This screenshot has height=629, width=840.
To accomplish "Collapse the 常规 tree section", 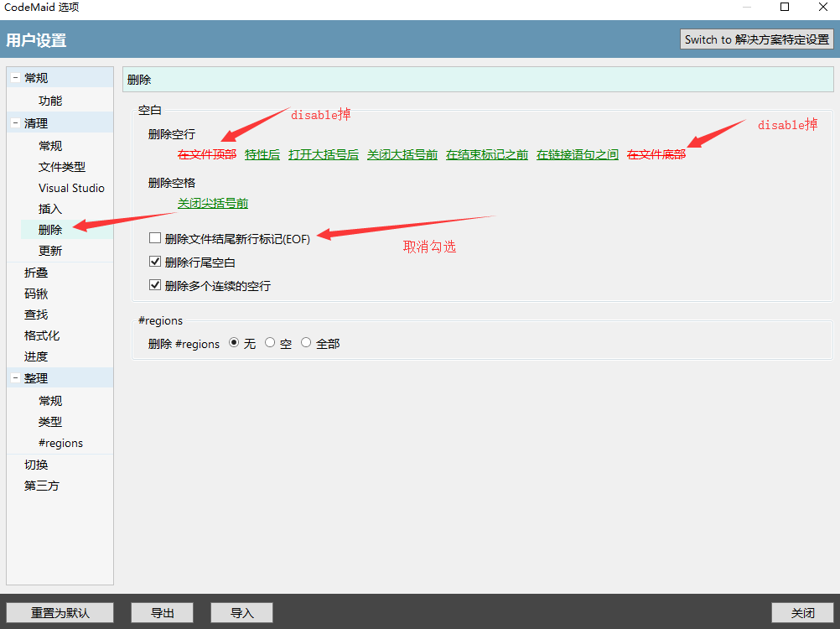I will coord(16,78).
